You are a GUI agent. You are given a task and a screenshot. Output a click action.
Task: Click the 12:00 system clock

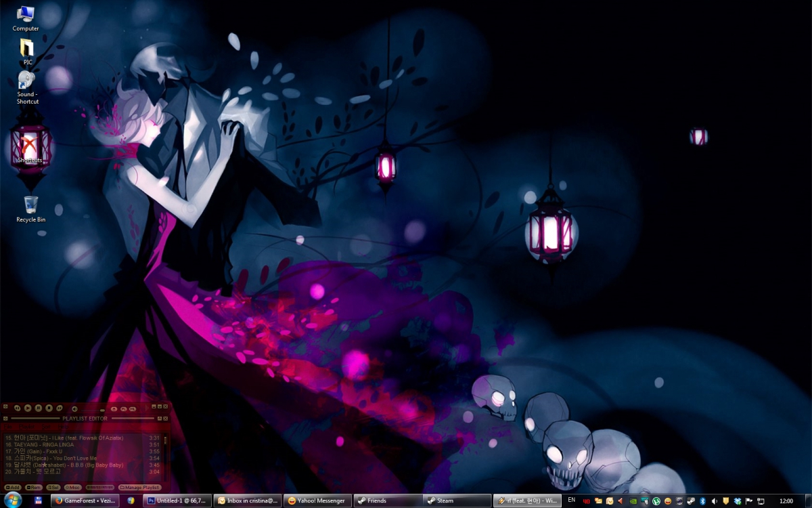[786, 501]
